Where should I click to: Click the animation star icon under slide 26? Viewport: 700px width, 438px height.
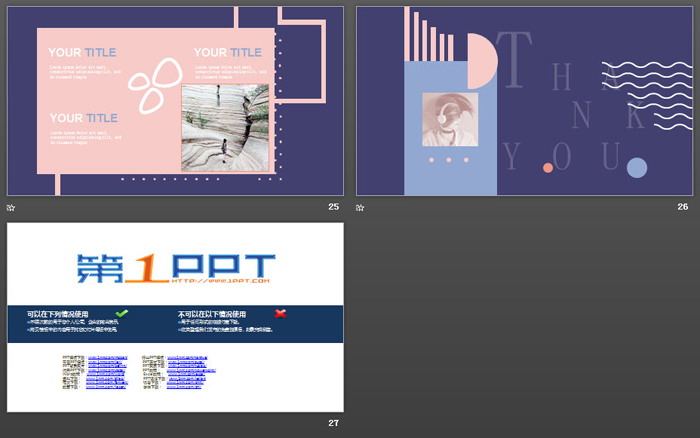coord(360,208)
